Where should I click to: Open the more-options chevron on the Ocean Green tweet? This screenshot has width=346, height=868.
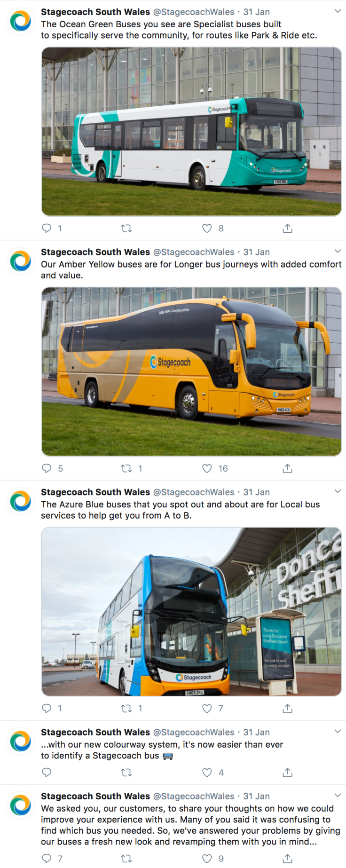pos(338,11)
